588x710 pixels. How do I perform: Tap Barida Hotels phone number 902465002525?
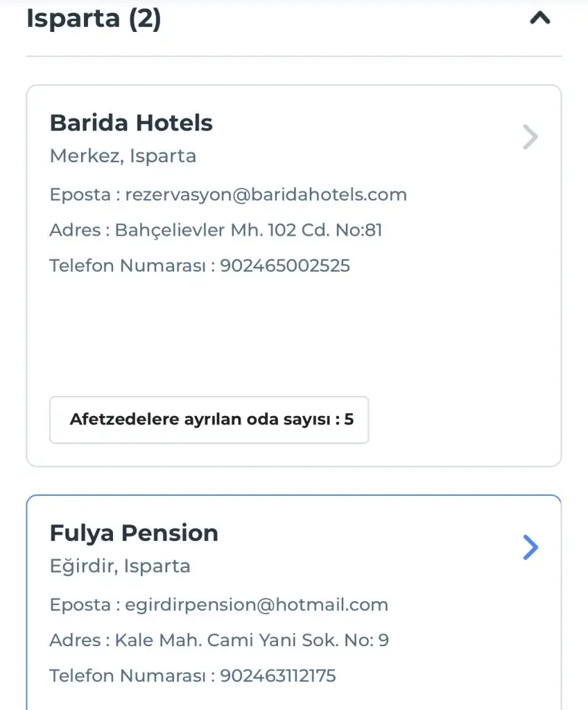click(x=285, y=266)
